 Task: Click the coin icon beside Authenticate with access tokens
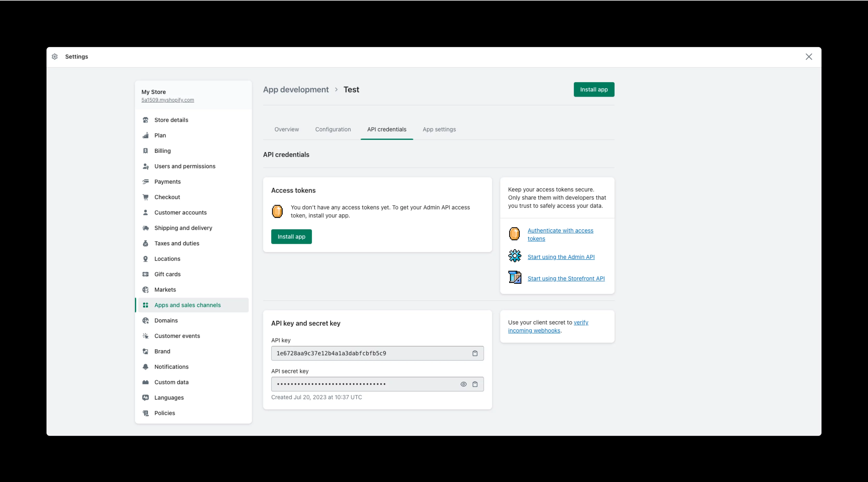515,234
